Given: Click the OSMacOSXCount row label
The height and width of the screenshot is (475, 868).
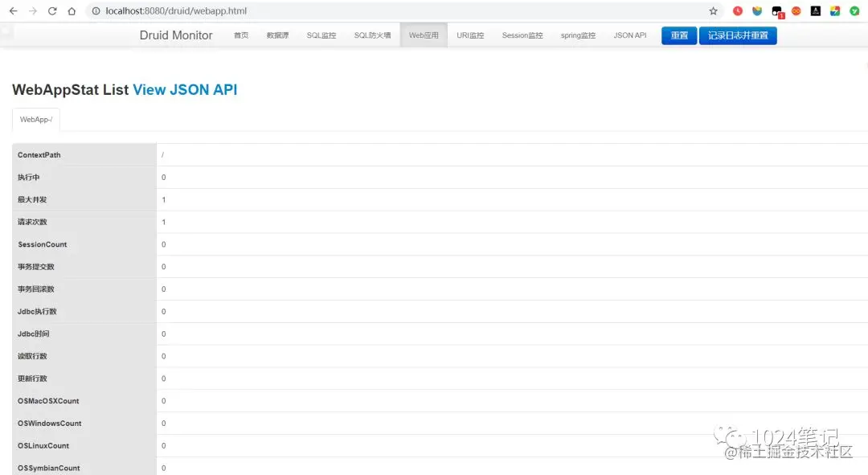Looking at the screenshot, I should (48, 401).
